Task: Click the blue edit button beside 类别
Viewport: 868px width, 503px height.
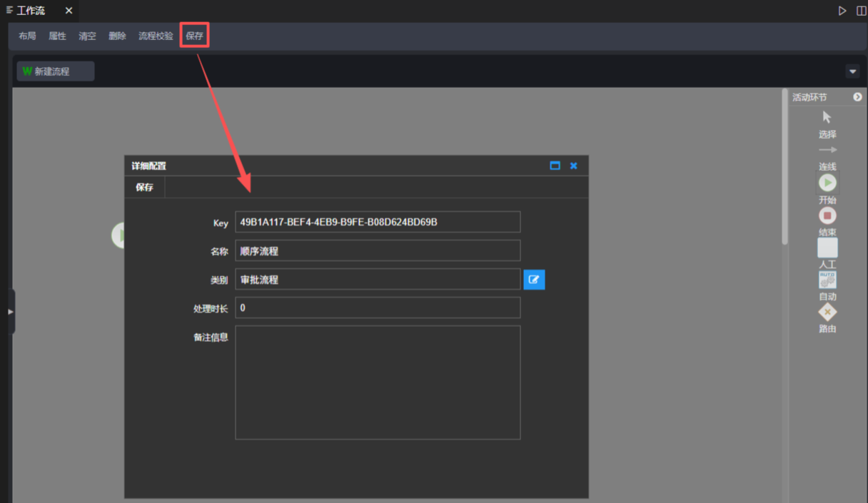Action: pyautogui.click(x=534, y=280)
